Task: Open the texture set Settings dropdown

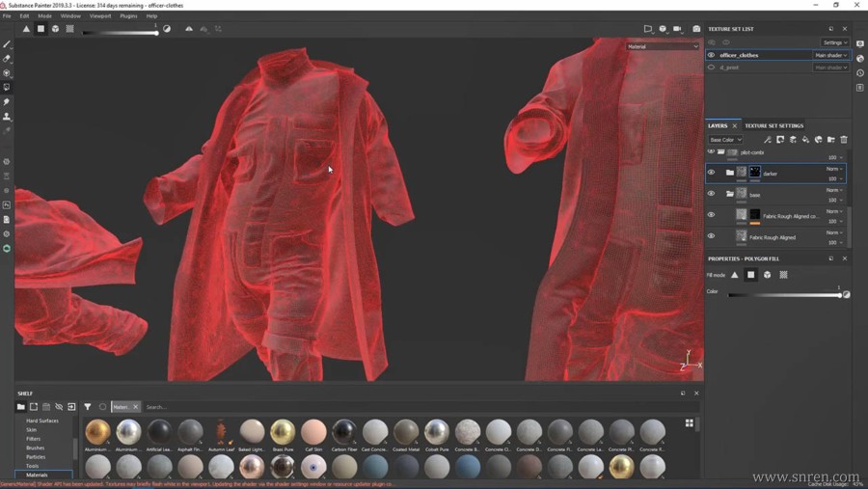Action: (835, 42)
